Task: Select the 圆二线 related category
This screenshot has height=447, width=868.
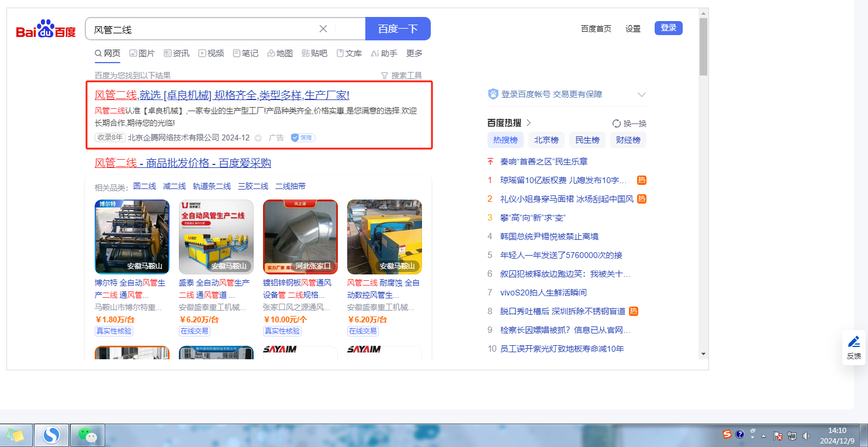Action: click(144, 186)
